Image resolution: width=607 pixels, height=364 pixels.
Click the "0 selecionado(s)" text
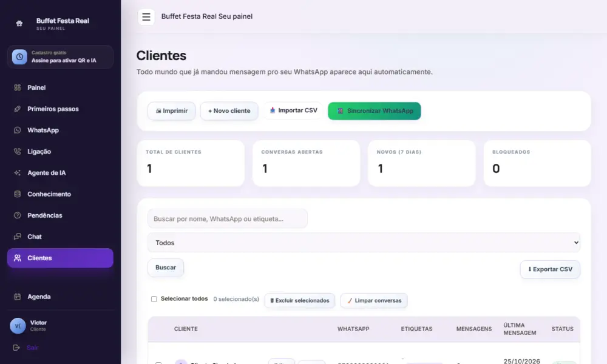click(x=236, y=299)
